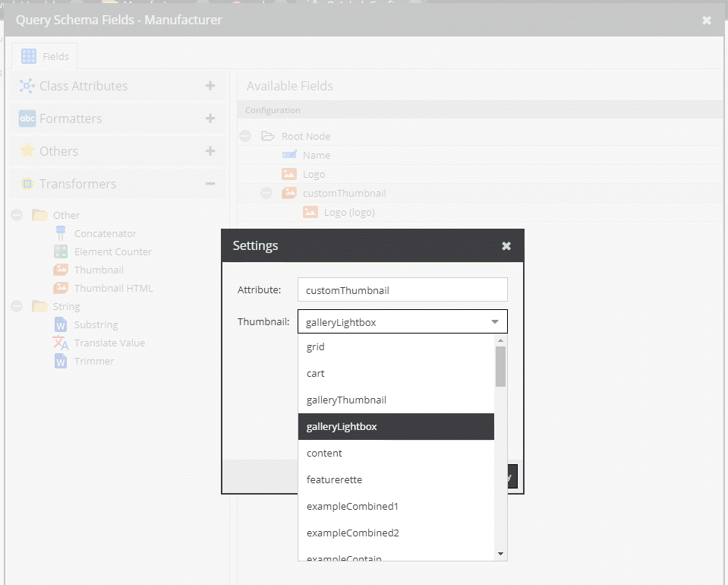Collapse the Transformers panel

[x=210, y=184]
